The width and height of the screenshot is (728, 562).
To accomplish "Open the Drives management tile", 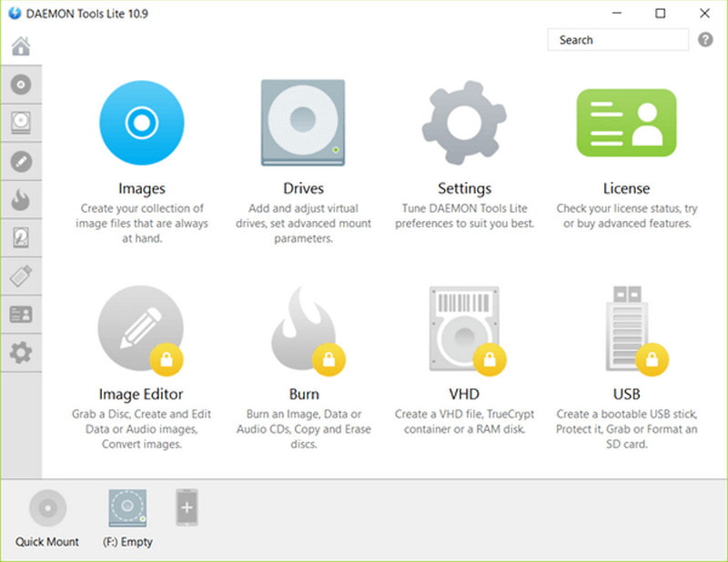I will (x=303, y=121).
